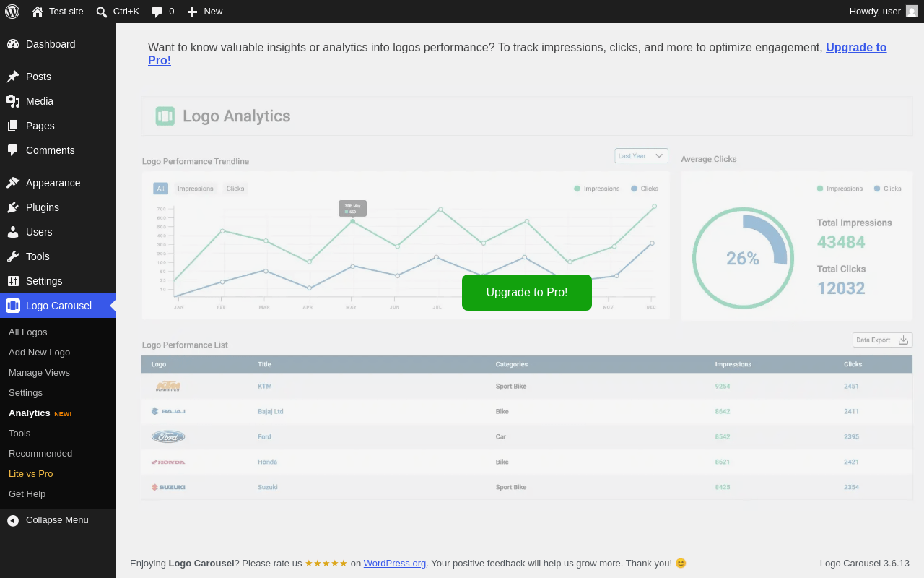This screenshot has height=578, width=924.
Task: Click the Appearance paintbrush icon
Action: coord(13,183)
